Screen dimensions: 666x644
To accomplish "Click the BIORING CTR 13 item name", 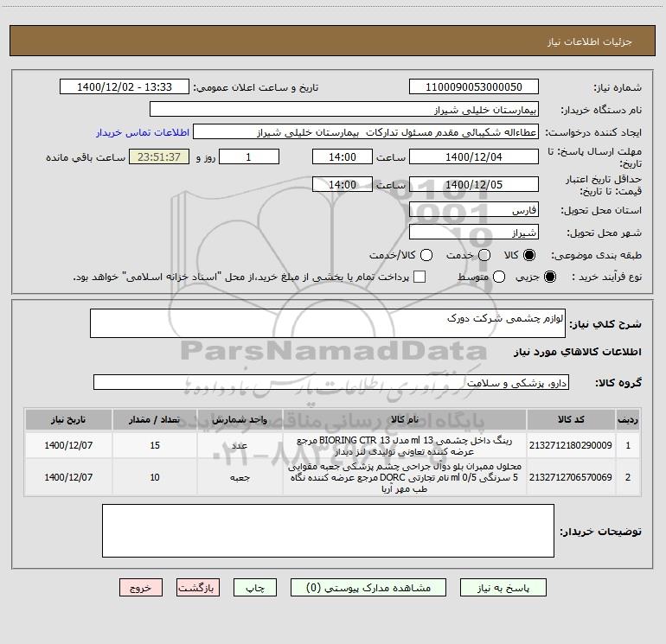I will pos(405,446).
